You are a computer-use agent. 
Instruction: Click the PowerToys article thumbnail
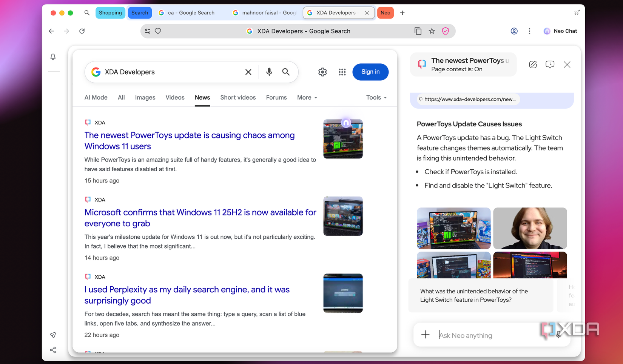343,139
